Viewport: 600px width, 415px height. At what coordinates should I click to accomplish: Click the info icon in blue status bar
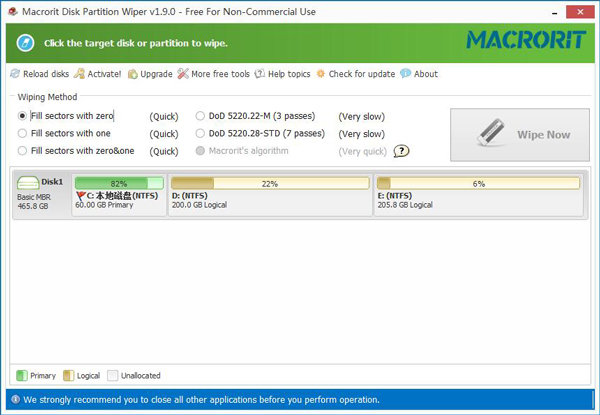pos(16,399)
